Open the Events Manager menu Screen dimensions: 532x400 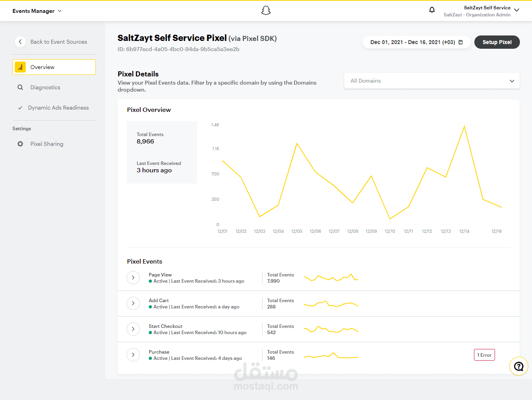click(x=37, y=11)
